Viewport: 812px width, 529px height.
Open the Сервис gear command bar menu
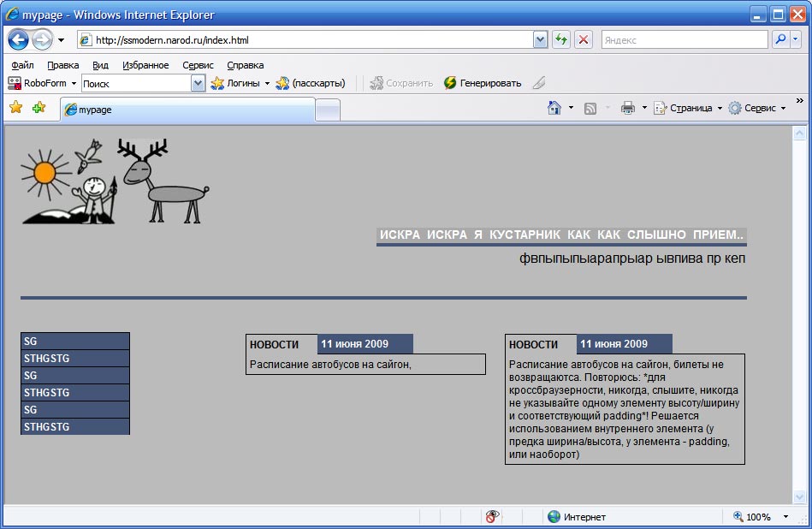click(x=757, y=108)
